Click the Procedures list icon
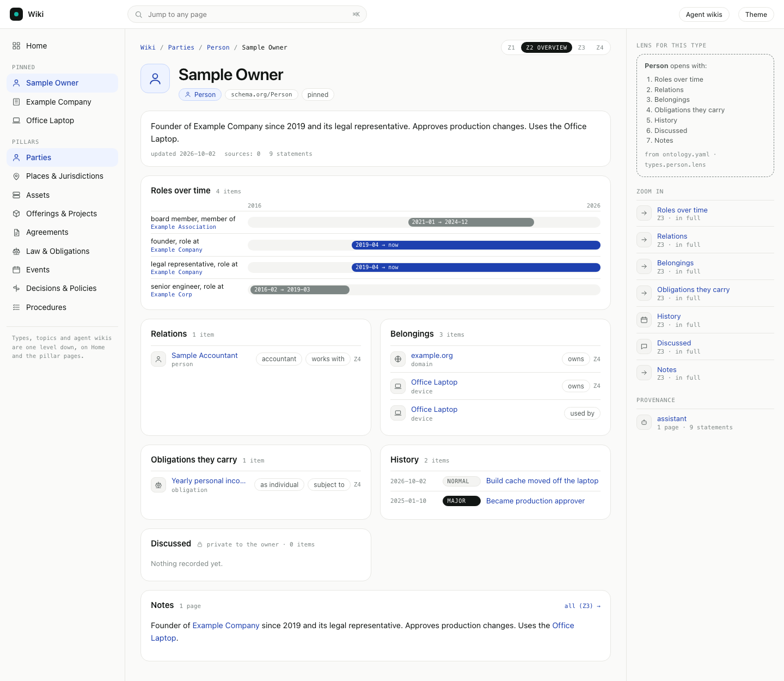 (x=16, y=307)
